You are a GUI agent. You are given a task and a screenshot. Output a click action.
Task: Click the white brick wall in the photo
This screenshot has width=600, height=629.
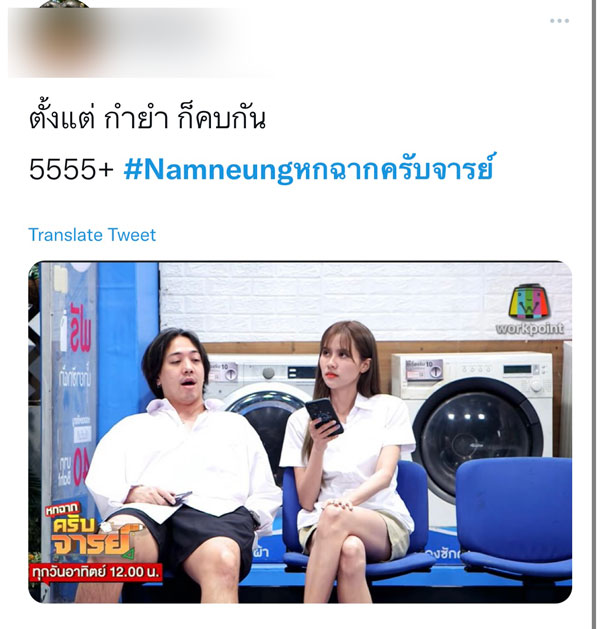pos(321,301)
